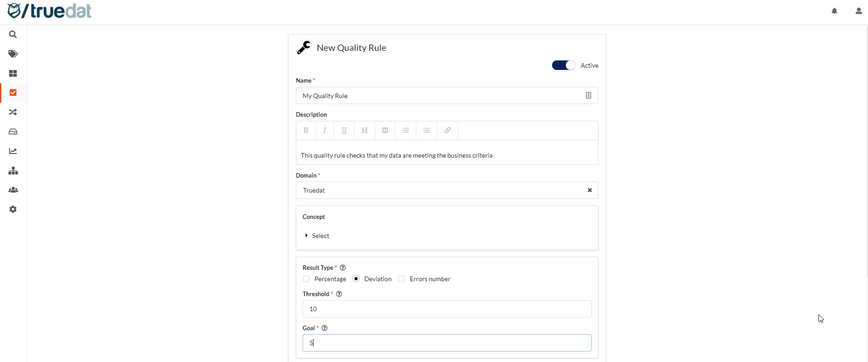Open the tags icon in sidebar
This screenshot has height=362, width=868.
[13, 54]
